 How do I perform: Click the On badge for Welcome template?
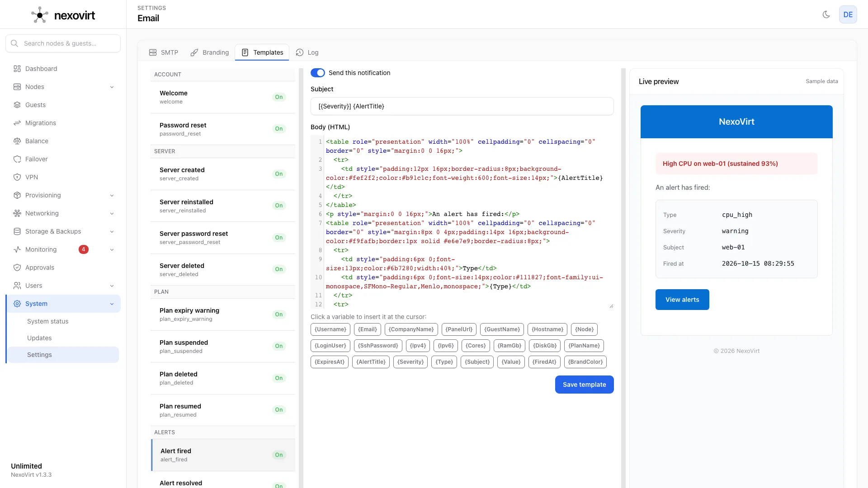[279, 97]
